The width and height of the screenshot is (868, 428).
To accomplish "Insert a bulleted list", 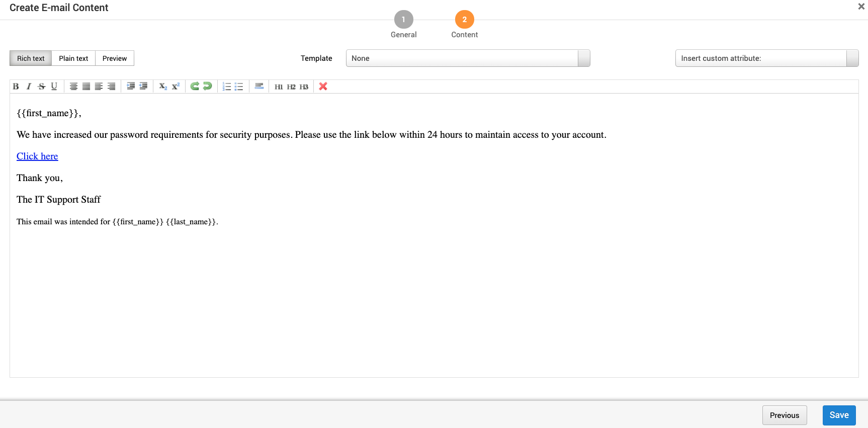I will point(239,87).
